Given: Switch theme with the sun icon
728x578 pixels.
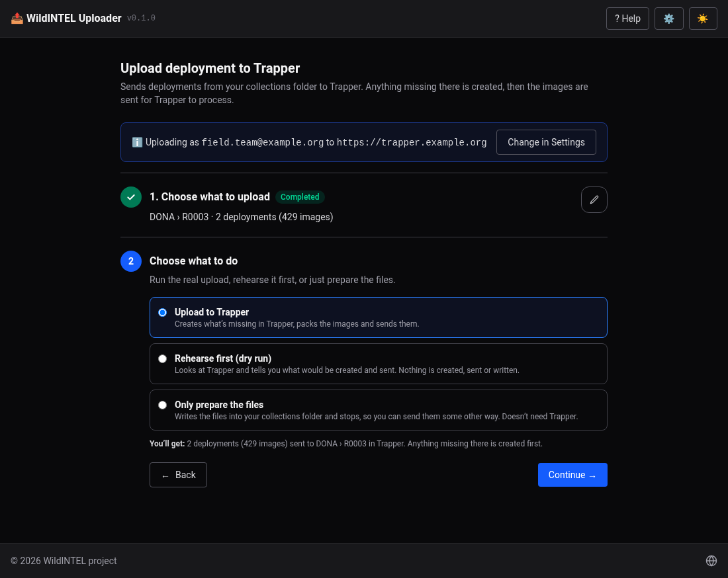Looking at the screenshot, I should click(703, 19).
